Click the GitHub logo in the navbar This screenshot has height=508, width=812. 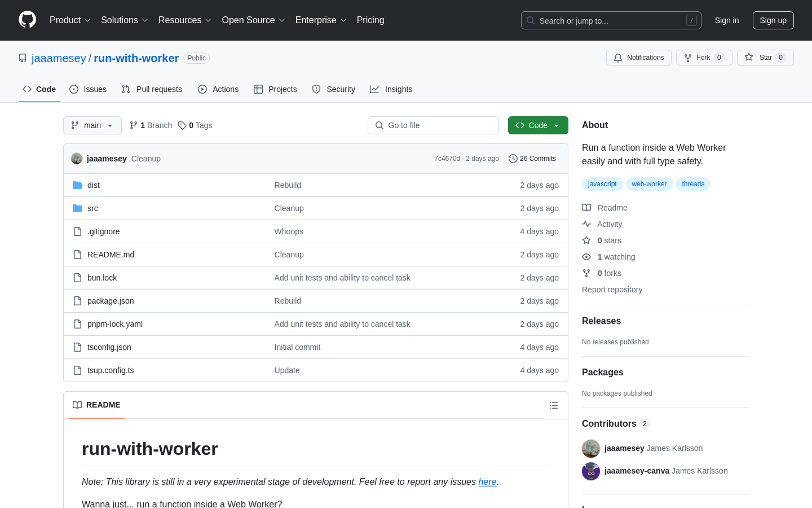[x=27, y=20]
